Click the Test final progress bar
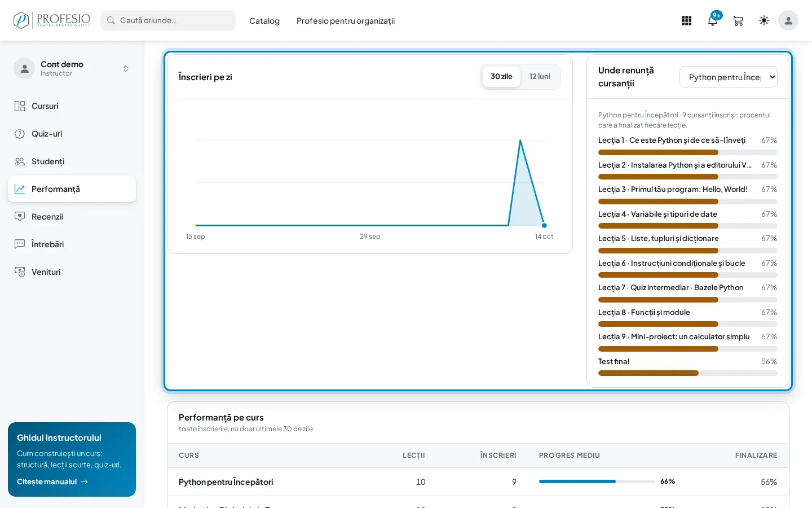Viewport: 812px width, 508px height. (688, 373)
